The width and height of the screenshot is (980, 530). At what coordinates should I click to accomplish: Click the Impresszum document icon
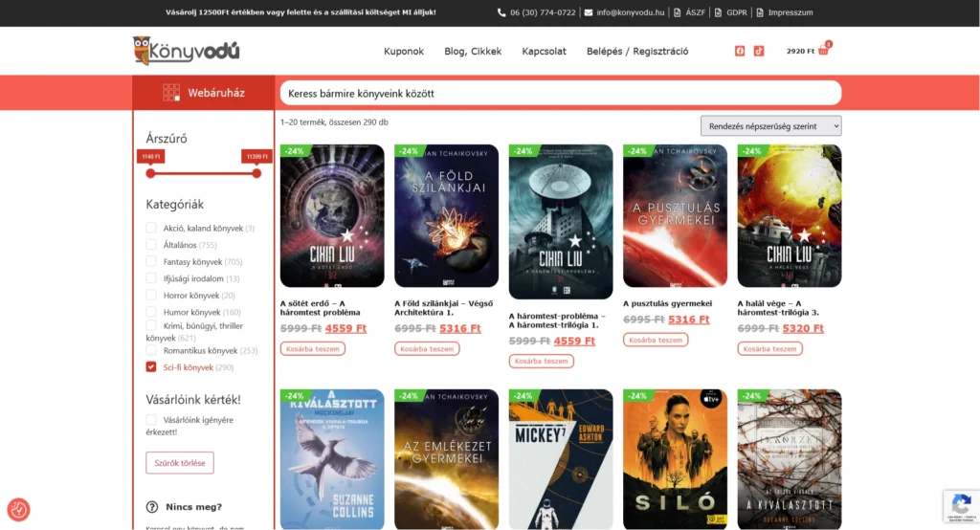[760, 12]
